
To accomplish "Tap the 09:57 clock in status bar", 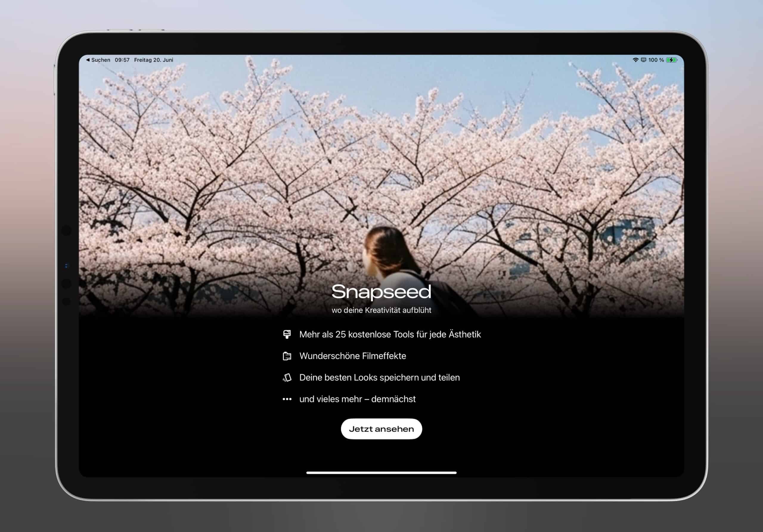I will point(122,60).
